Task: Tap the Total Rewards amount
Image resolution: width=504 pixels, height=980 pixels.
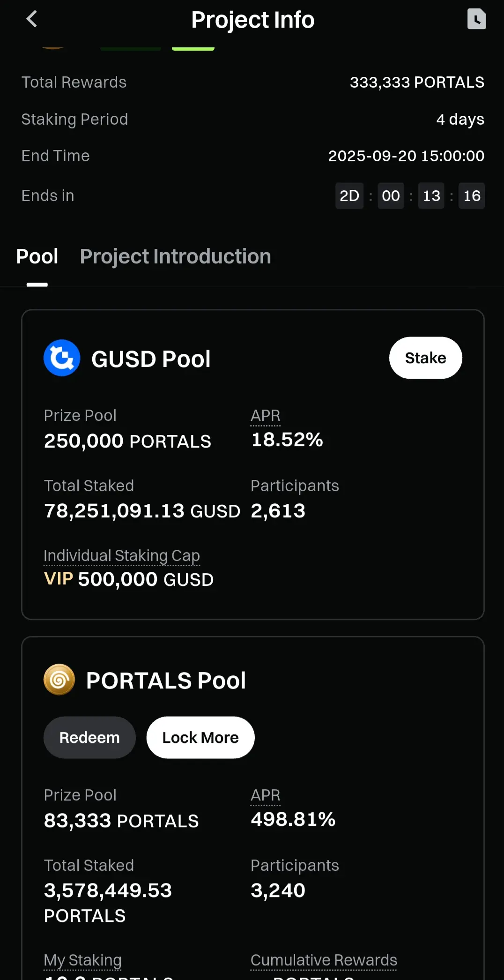Action: tap(417, 82)
